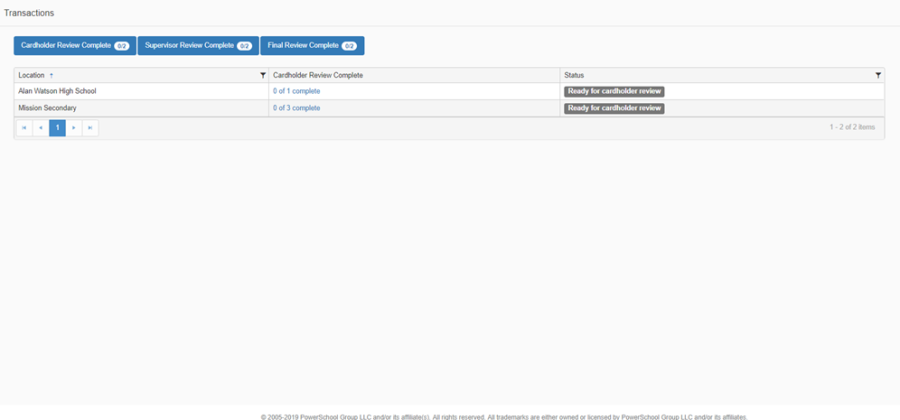Open the Location column filter icon

pyautogui.click(x=263, y=75)
